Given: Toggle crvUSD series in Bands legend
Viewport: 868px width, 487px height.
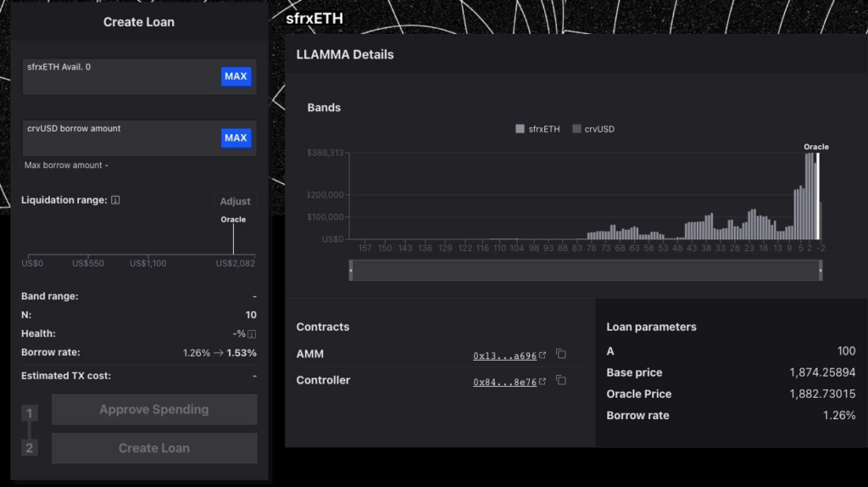Looking at the screenshot, I should click(593, 129).
